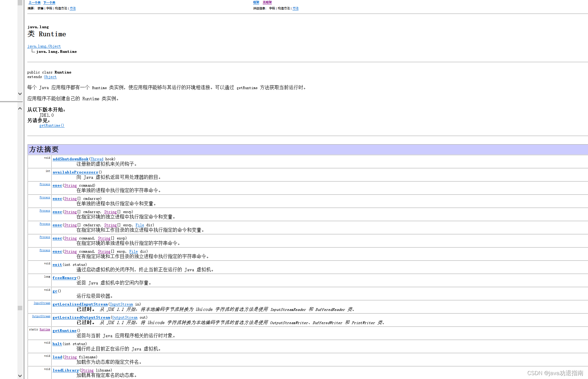588x379 pixels.
Task: Jump to 方法 in the 详细信息 row
Action: [x=296, y=8]
